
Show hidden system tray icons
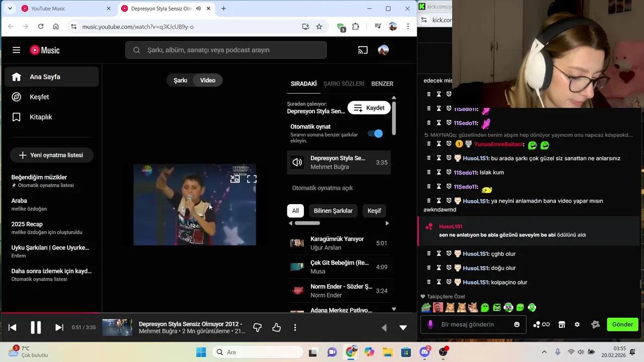(x=544, y=352)
